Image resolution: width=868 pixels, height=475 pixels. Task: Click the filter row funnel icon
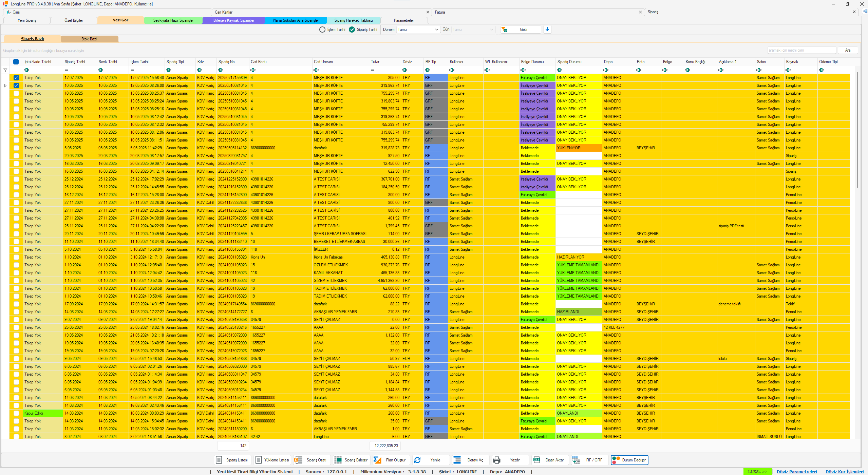pyautogui.click(x=5, y=70)
